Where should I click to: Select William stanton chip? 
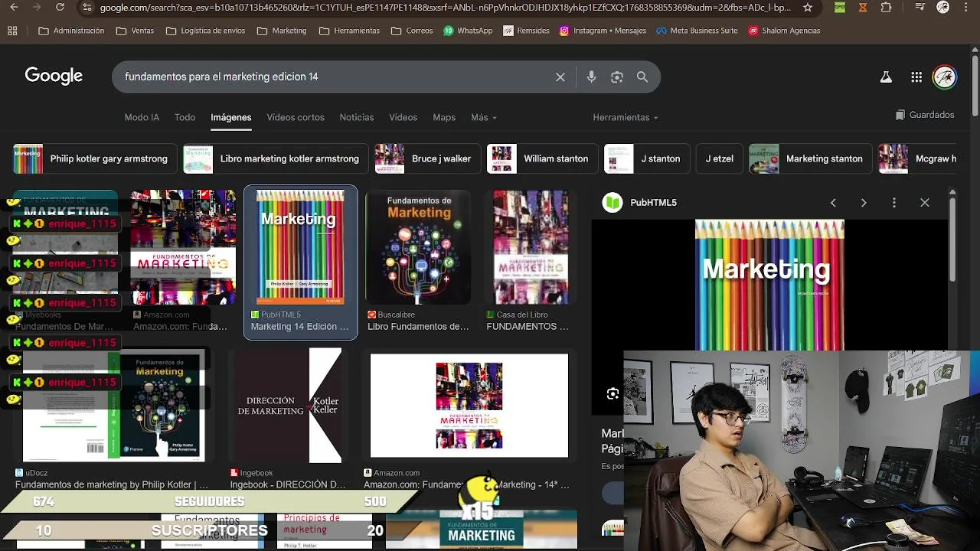541,158
